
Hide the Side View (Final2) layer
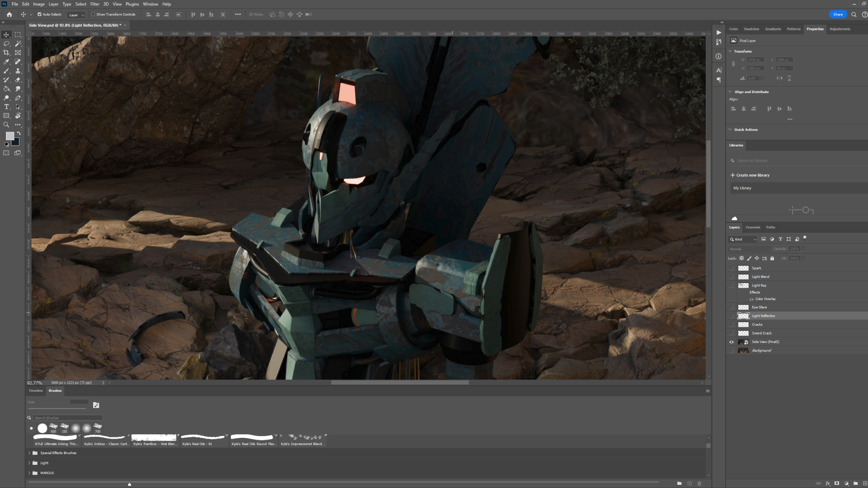click(x=731, y=342)
